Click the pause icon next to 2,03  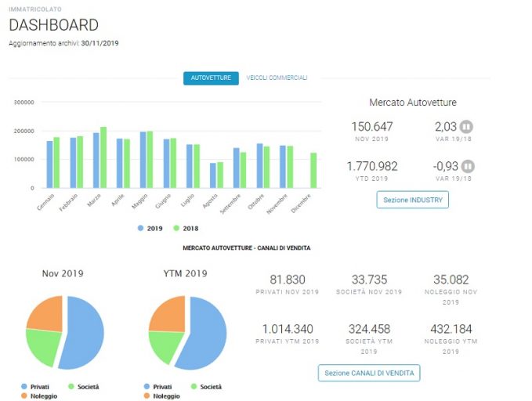(466, 127)
